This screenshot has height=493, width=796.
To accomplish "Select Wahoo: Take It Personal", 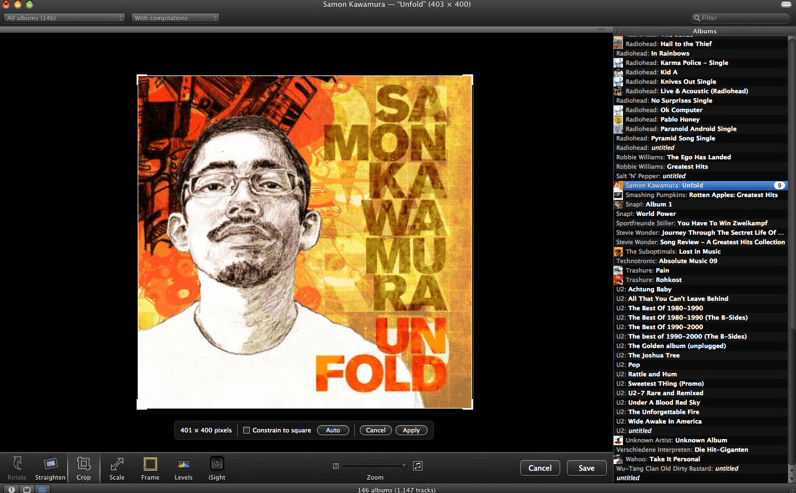I will pyautogui.click(x=701, y=459).
